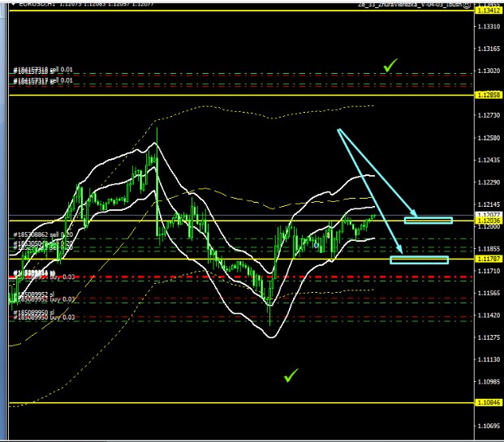Click the 1.12730 value on price axis

pos(489,115)
